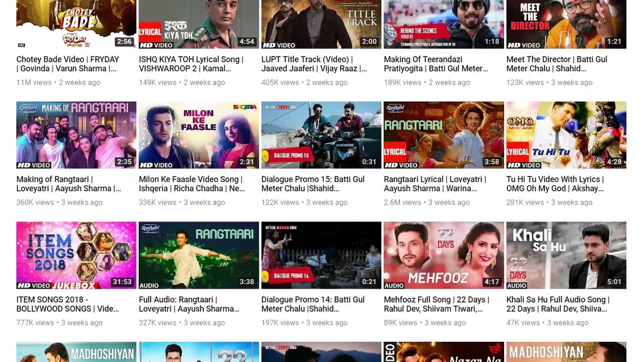Click the '189K views • 2 weeks ago' text
This screenshot has height=362, width=644.
[427, 82]
